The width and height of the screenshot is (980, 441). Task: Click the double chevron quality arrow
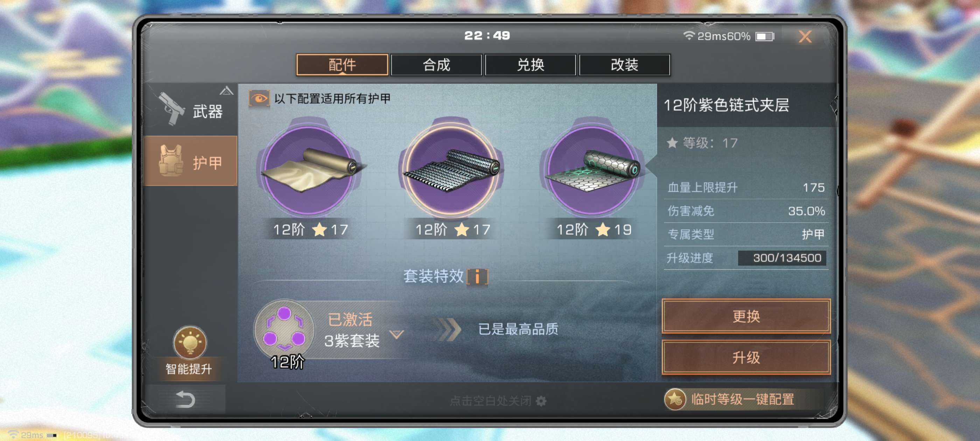[x=447, y=329]
